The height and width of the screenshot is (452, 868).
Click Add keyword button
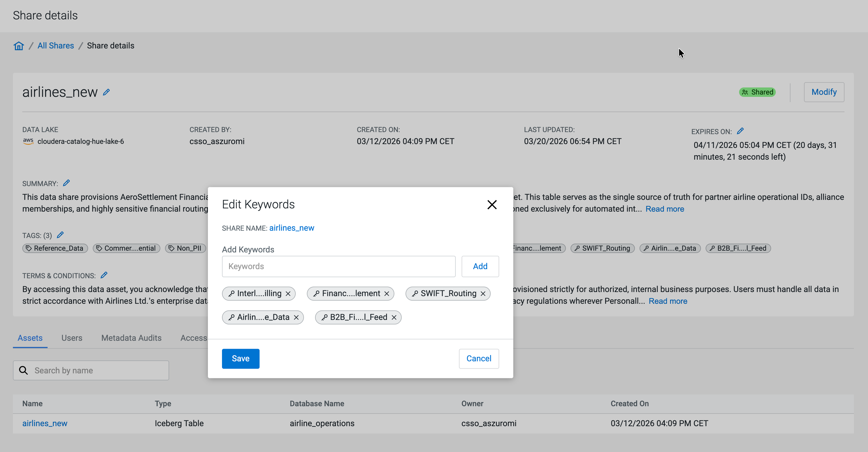point(480,267)
